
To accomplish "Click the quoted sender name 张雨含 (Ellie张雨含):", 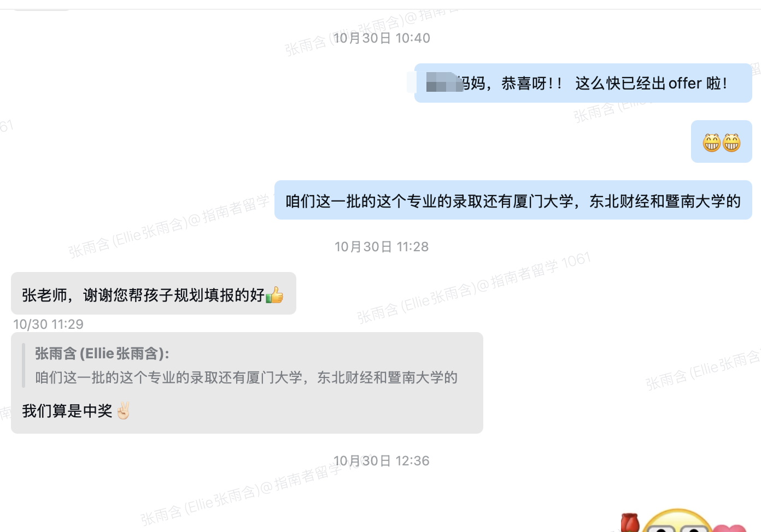I will tap(102, 353).
